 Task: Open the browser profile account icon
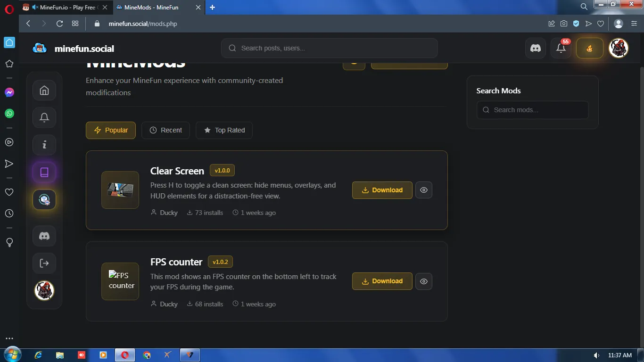coord(619,24)
